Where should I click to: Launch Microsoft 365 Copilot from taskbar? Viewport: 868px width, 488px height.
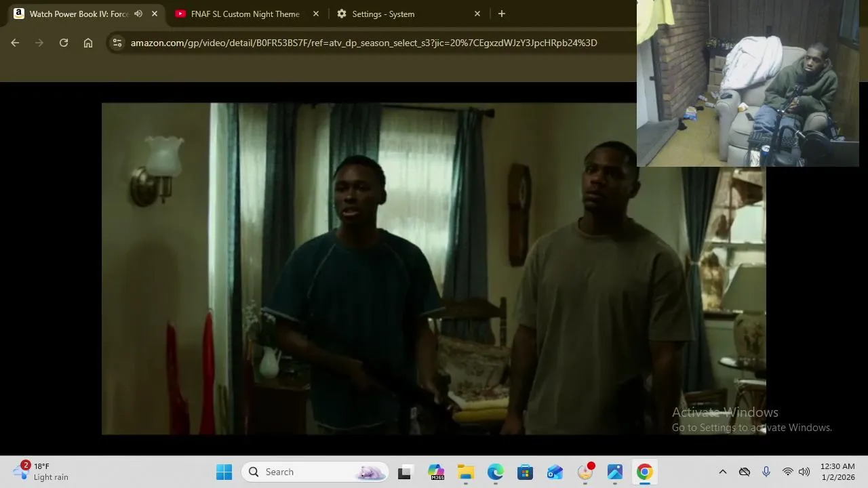click(435, 472)
